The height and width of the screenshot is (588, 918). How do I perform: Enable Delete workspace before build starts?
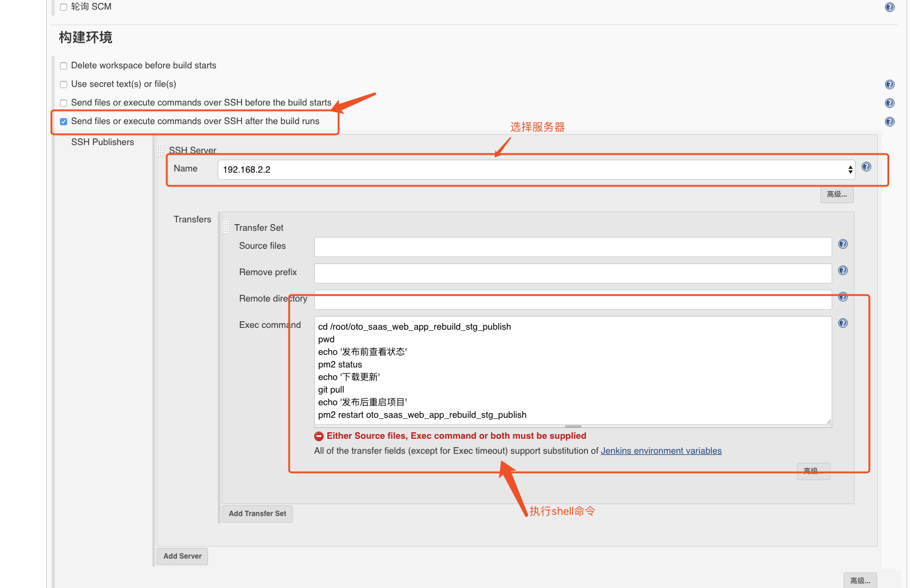point(64,65)
